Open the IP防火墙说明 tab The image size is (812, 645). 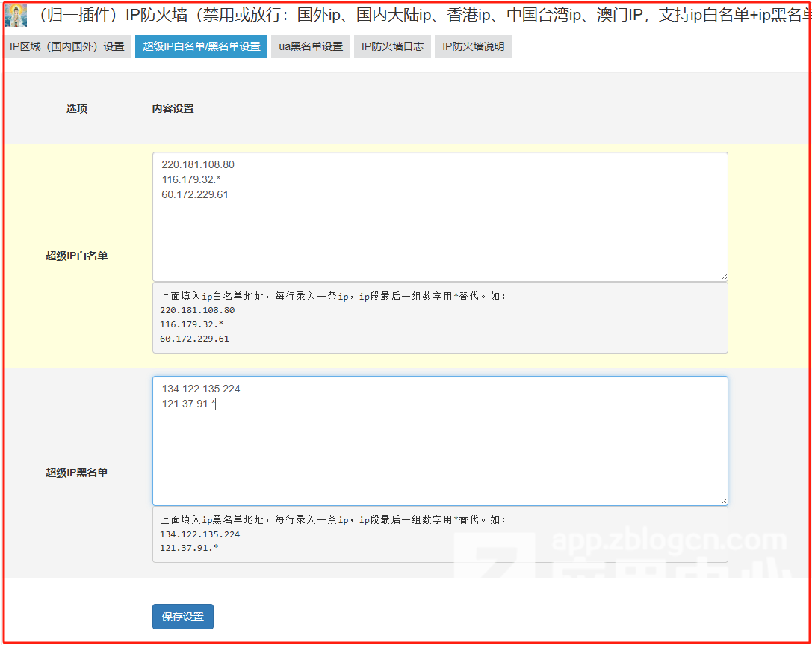point(473,46)
